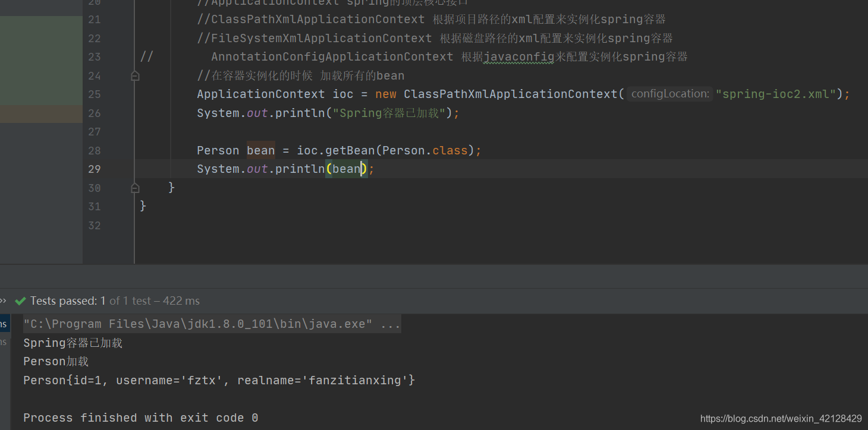Click the configLocation parameter hint
The height and width of the screenshot is (430, 868).
coord(668,93)
